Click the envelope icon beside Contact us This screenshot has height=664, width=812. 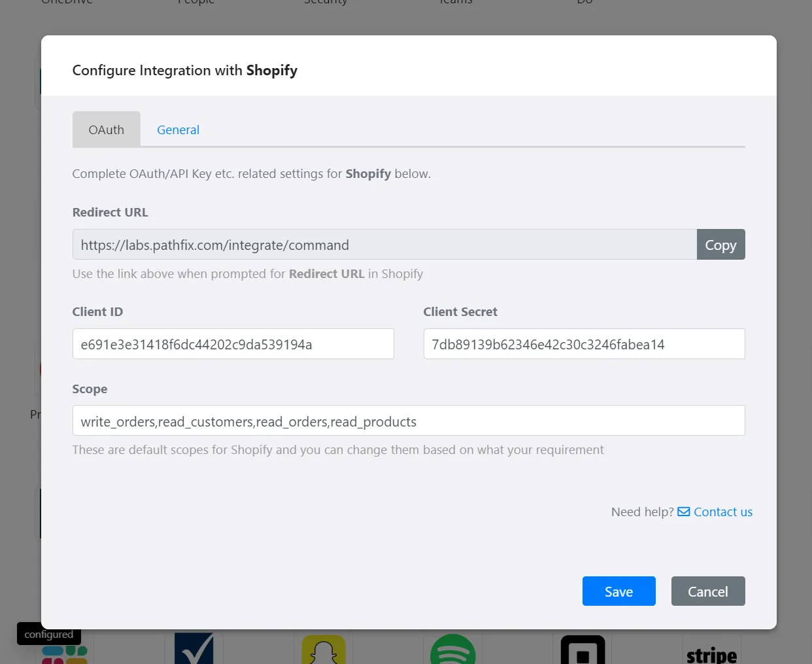click(x=684, y=512)
